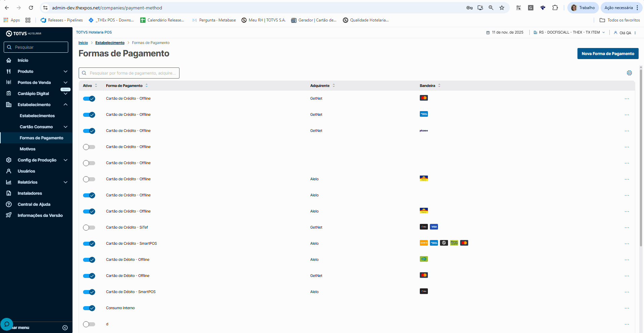Image resolution: width=644 pixels, height=333 pixels.
Task: Collapse the Estabelecimento menu section
Action: (x=66, y=105)
